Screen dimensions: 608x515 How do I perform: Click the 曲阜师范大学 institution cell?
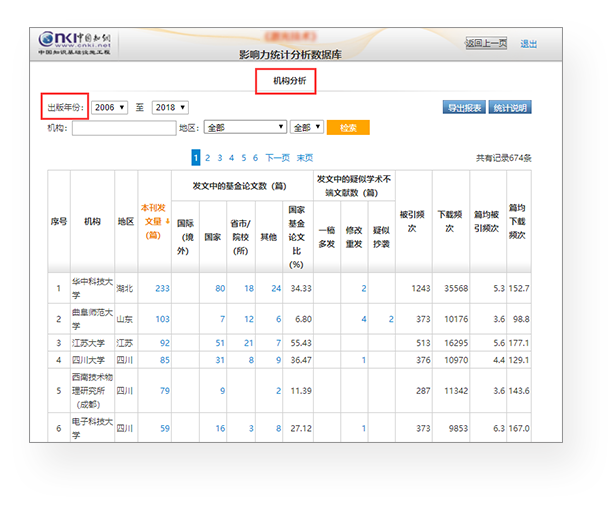click(x=92, y=319)
